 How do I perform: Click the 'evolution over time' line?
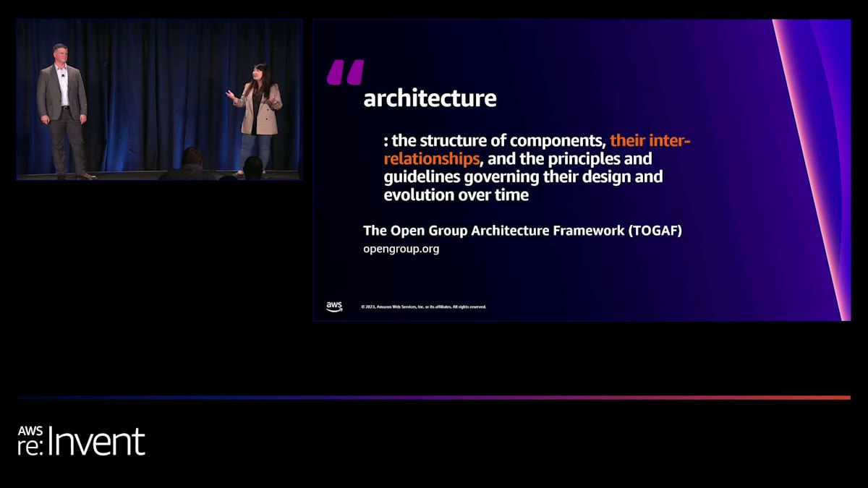pos(456,195)
